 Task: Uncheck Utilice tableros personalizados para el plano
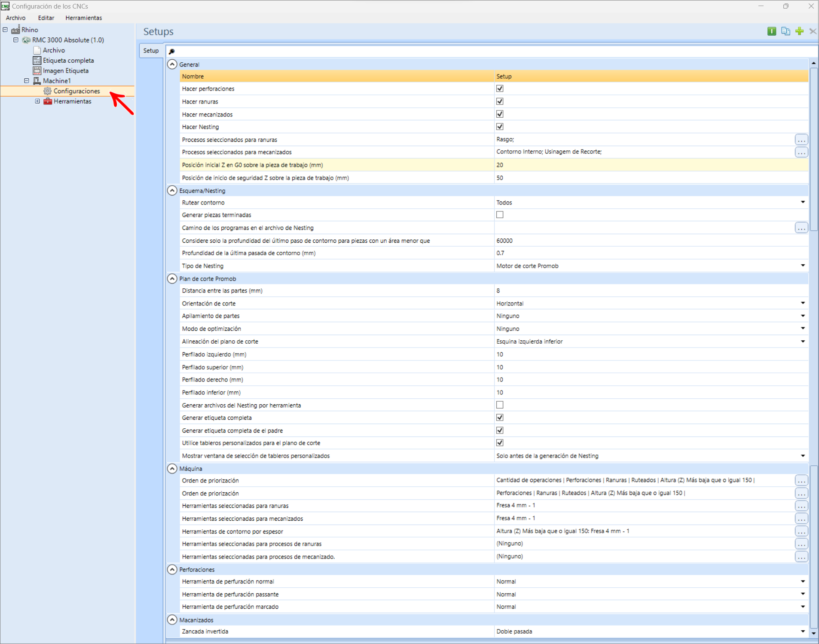click(x=500, y=443)
